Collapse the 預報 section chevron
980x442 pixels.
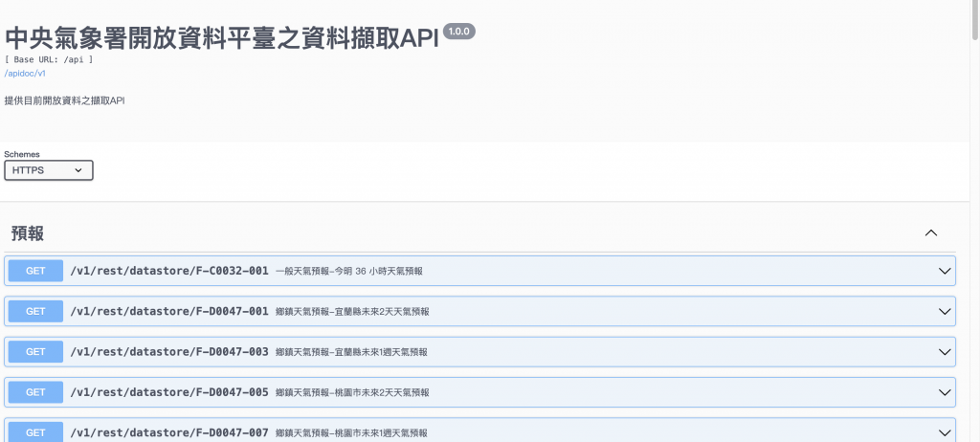click(x=931, y=232)
